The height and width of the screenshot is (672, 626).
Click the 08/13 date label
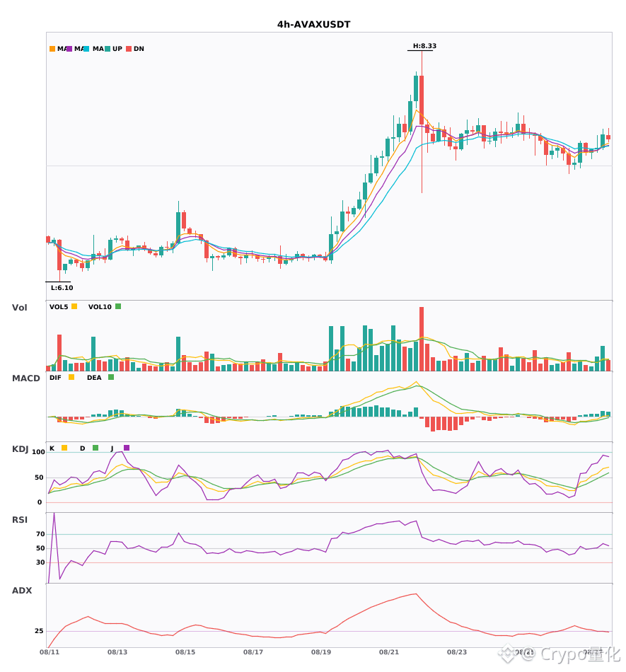[x=117, y=652]
